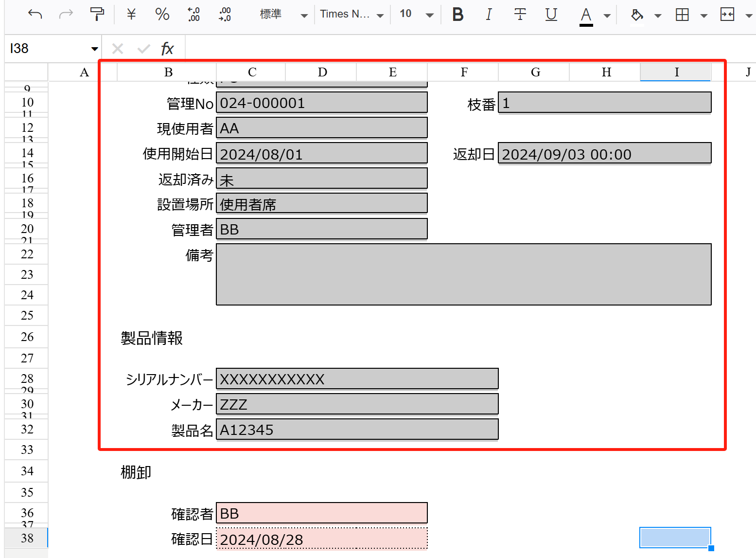
Task: Click the merge cells icon
Action: click(x=727, y=15)
